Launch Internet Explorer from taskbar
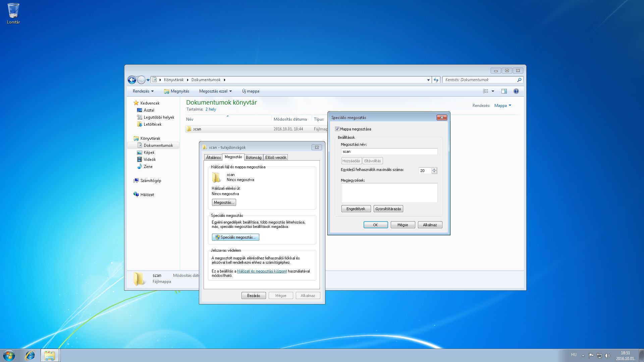Image resolution: width=644 pixels, height=362 pixels. [30, 356]
